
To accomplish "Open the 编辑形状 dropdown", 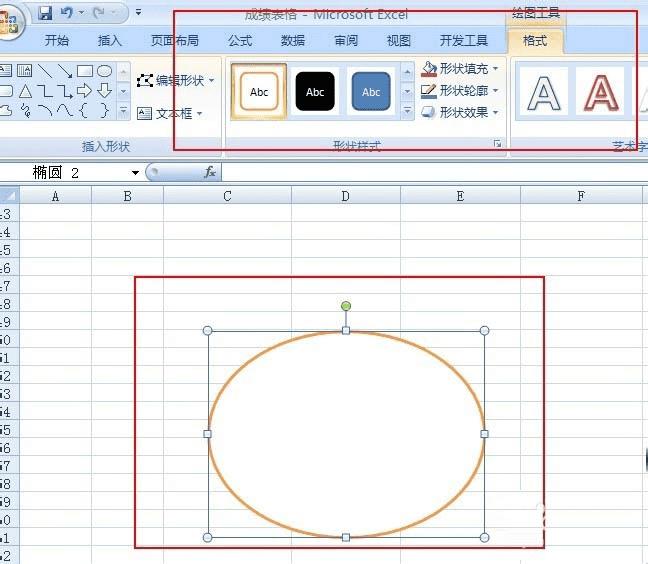I will 175,80.
